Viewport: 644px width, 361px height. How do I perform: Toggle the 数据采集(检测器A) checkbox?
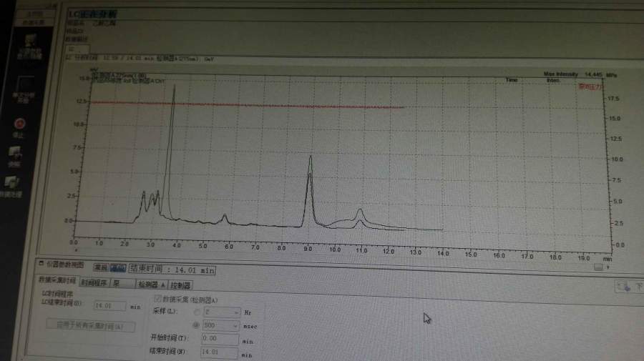point(157,298)
